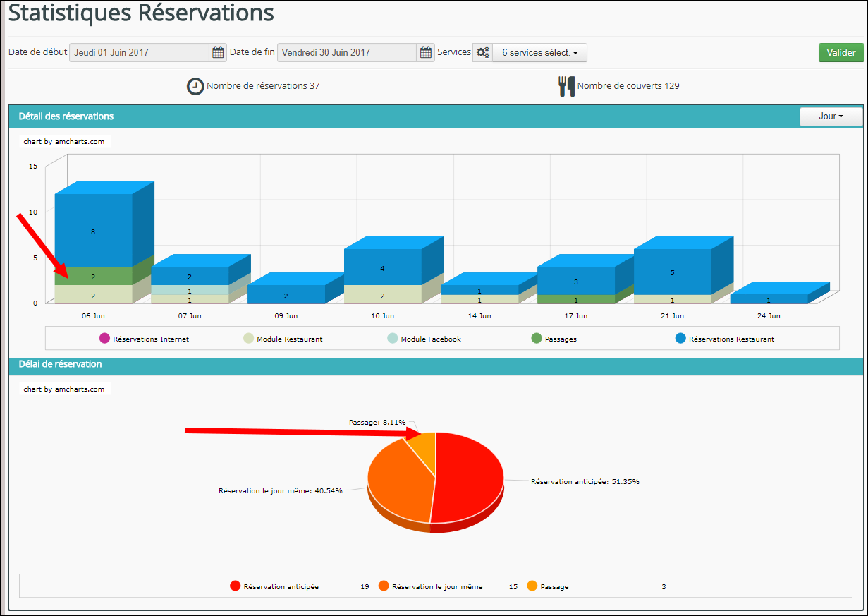868x616 pixels.
Task: Select the orange Réservation le jour même slice
Action: [398, 483]
